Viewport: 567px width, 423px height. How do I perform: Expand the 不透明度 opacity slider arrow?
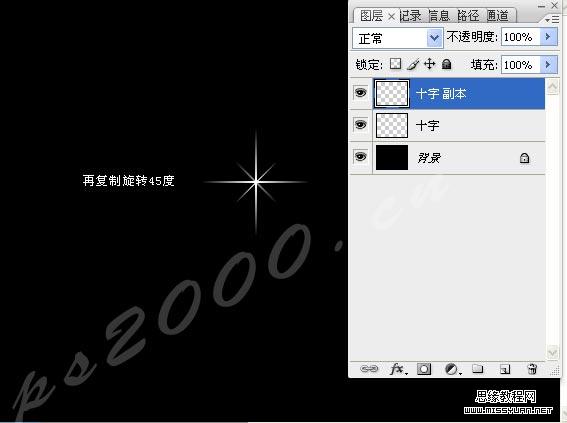(549, 37)
